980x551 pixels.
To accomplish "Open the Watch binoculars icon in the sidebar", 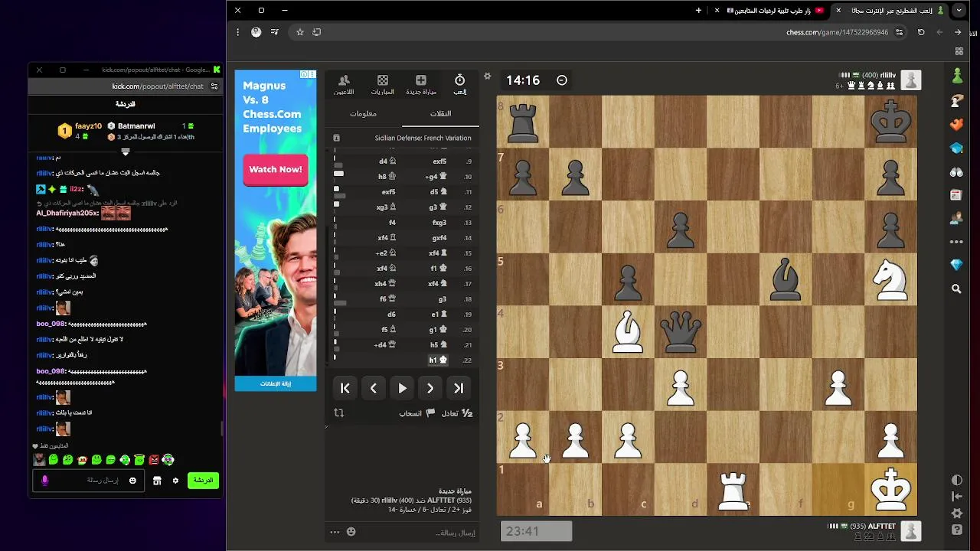I will [x=957, y=171].
